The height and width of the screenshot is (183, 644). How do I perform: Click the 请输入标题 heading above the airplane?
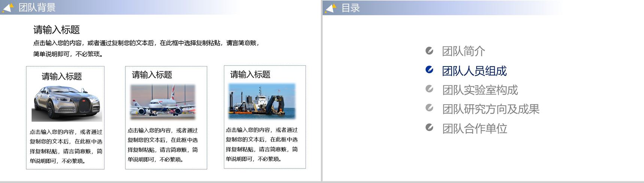pos(152,75)
